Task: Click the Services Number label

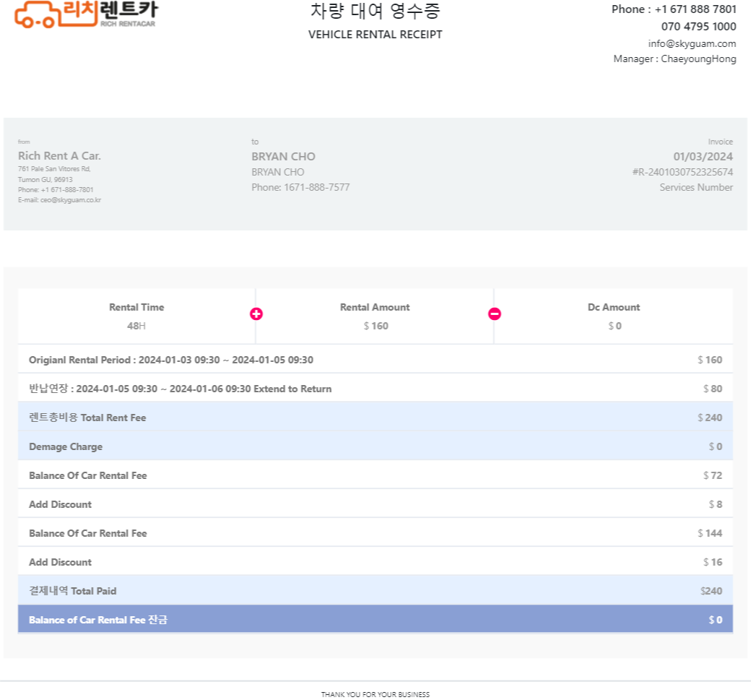Action: tap(696, 187)
